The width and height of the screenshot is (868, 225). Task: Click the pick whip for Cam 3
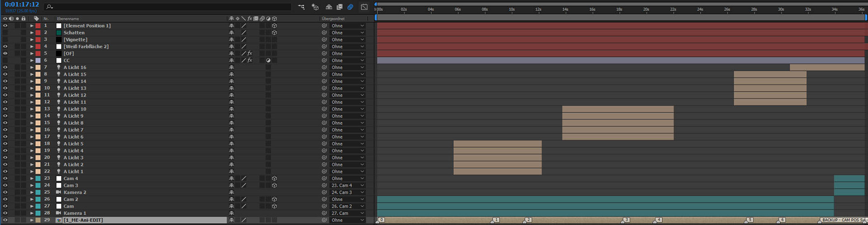[324, 185]
